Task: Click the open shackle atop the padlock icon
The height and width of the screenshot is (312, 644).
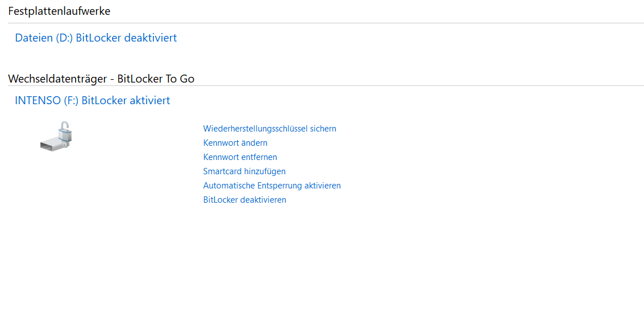Action: pos(66,125)
